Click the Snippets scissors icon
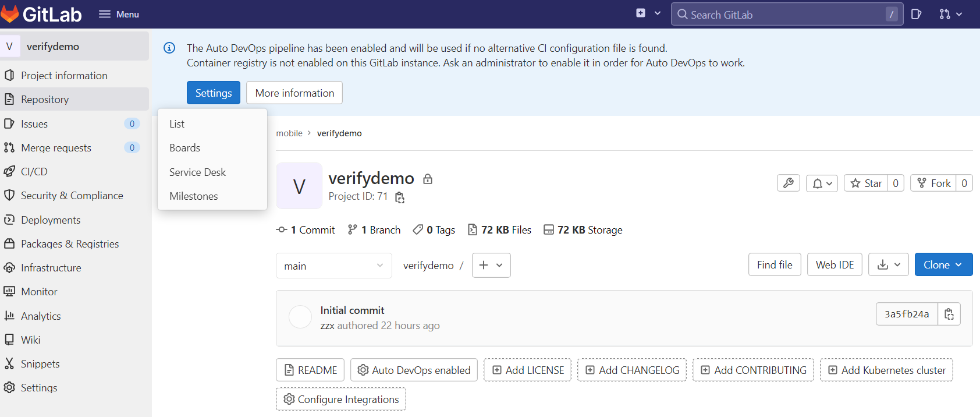 9,363
